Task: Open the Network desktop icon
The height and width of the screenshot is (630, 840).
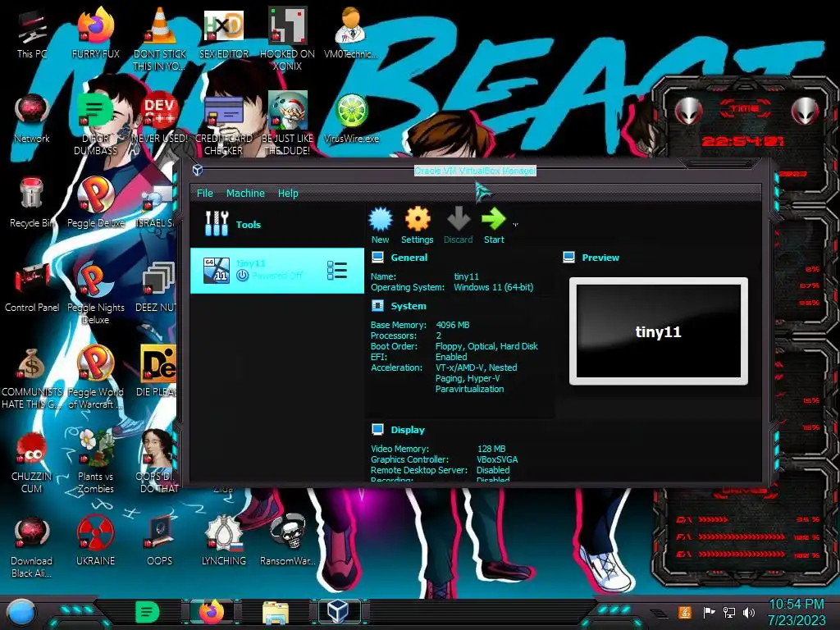Action: [x=32, y=119]
